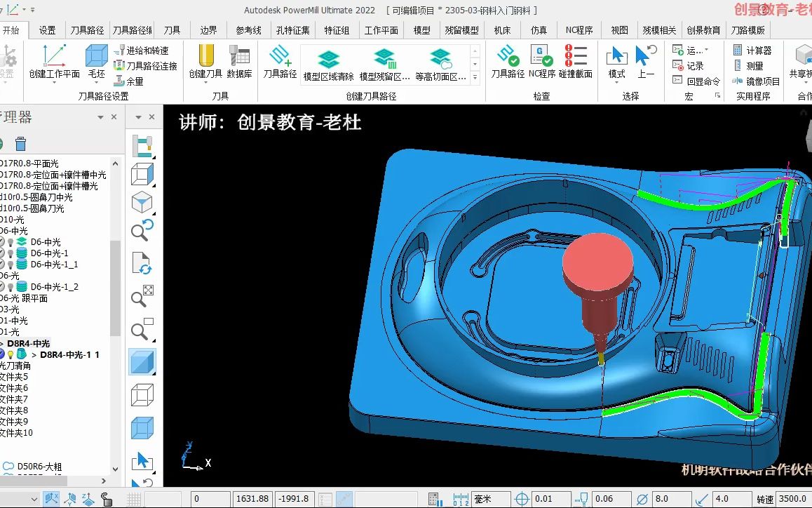
Task: Click Create Tool (创建刀具) icon
Action: click(205, 56)
